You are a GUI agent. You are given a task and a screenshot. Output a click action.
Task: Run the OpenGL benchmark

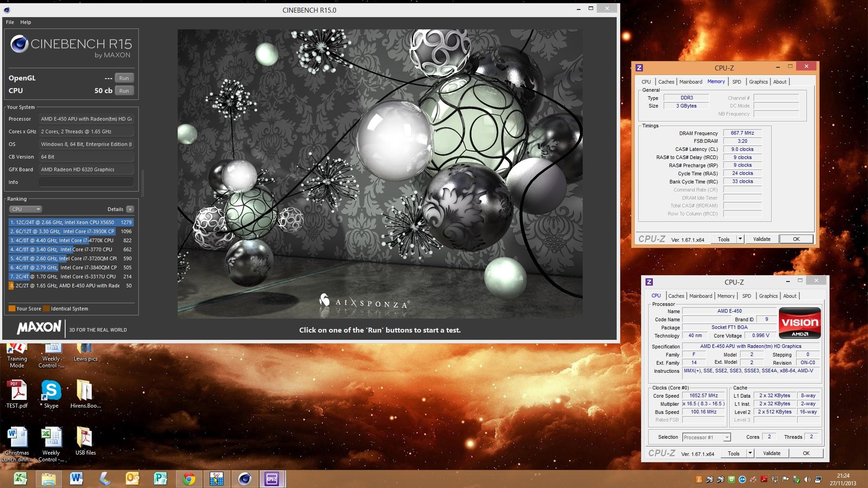click(124, 78)
